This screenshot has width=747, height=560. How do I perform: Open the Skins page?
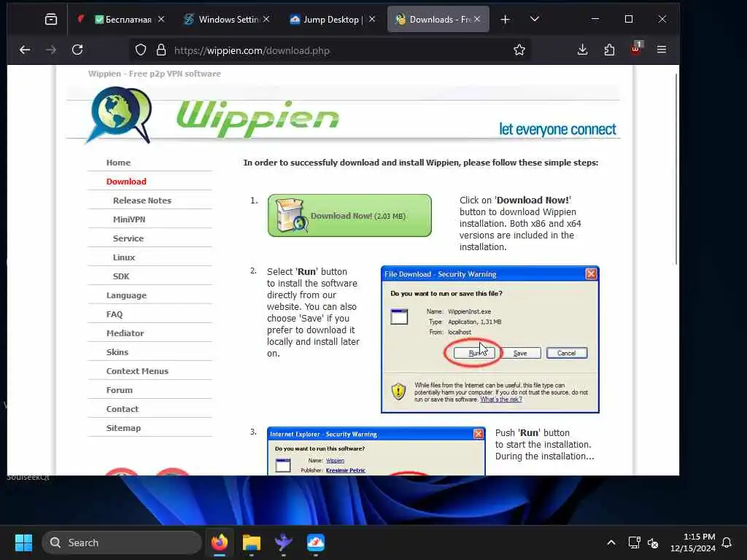(117, 352)
